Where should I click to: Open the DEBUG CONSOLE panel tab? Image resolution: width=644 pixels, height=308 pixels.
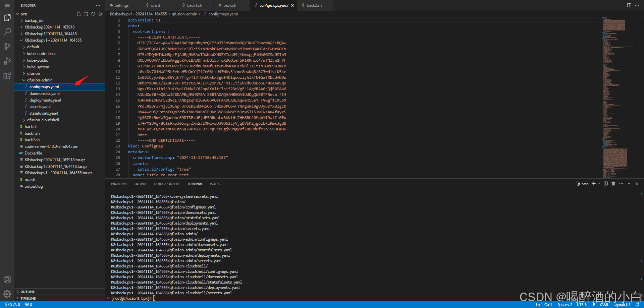coord(167,184)
